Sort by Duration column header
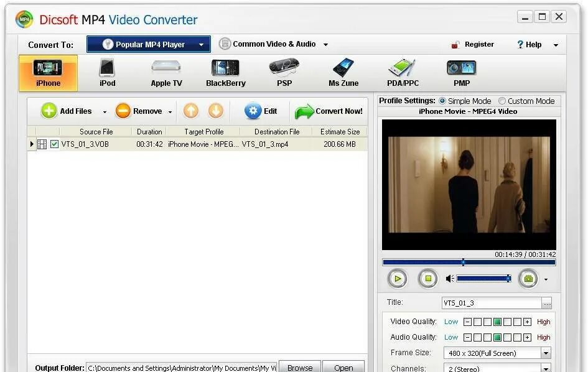 (149, 132)
